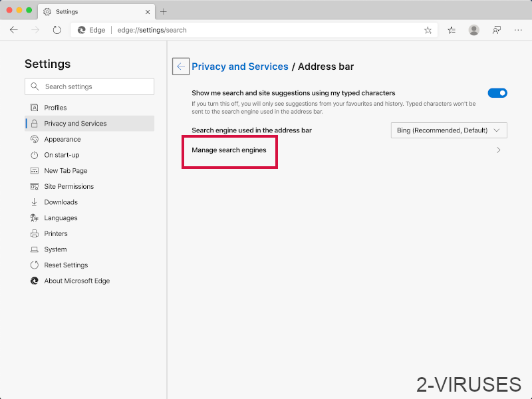The height and width of the screenshot is (399, 532).
Task: Open Profiles settings section
Action: (90, 108)
